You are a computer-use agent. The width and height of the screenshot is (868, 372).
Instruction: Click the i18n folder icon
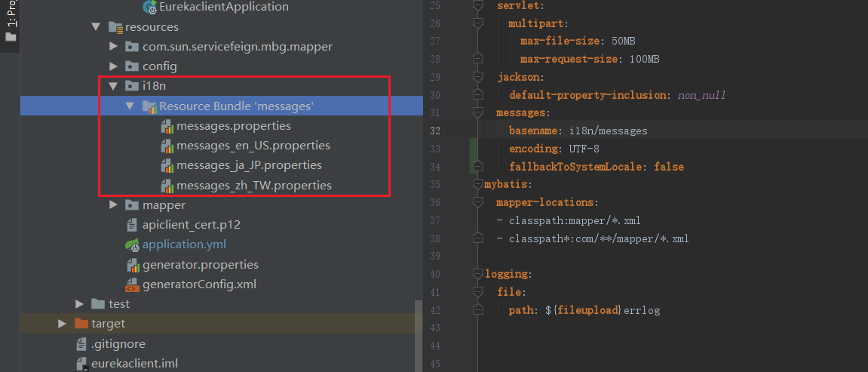132,86
